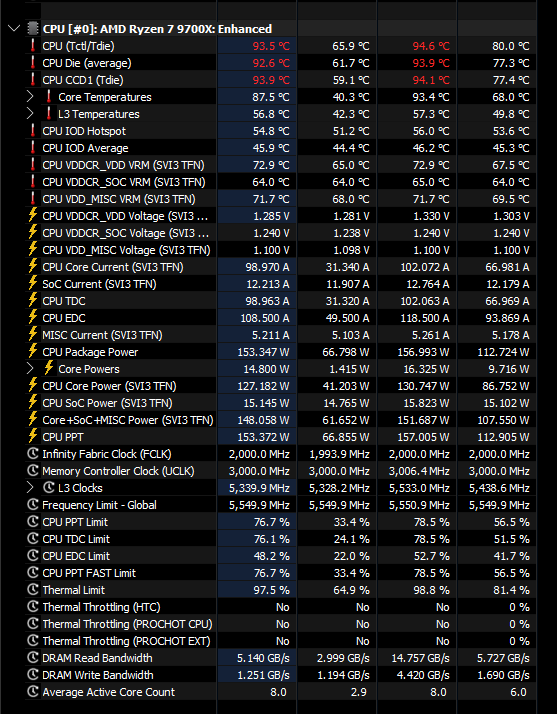Screen dimensions: 557x714
Task: Click lightning icon beside CPU TDC
Action: [x=32, y=301]
